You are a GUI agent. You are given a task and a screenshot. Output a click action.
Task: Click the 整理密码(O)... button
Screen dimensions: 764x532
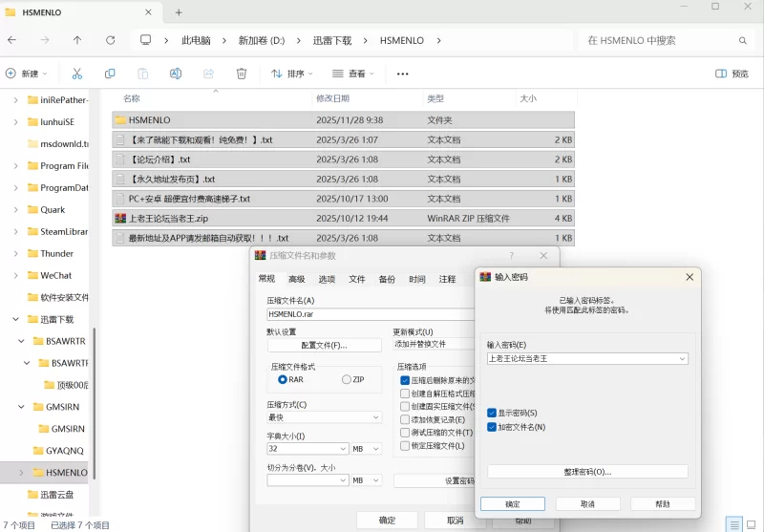(x=587, y=472)
